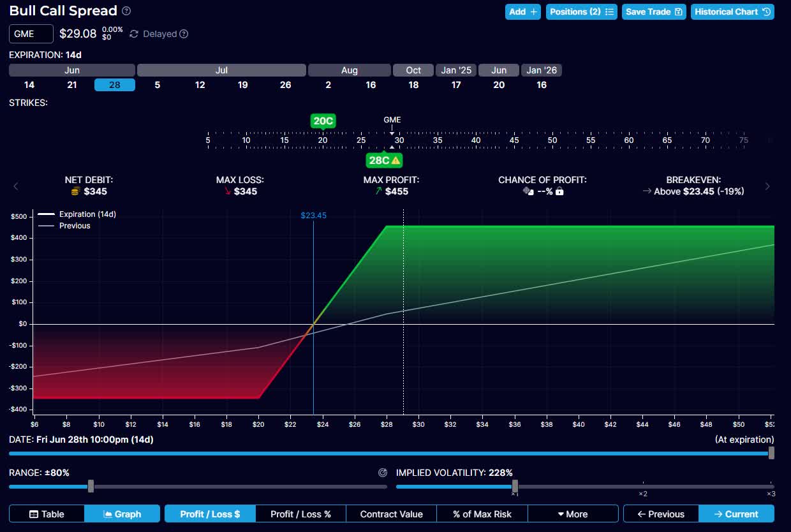Select the Profit / Loss % tab
This screenshot has width=791, height=532.
pyautogui.click(x=300, y=514)
